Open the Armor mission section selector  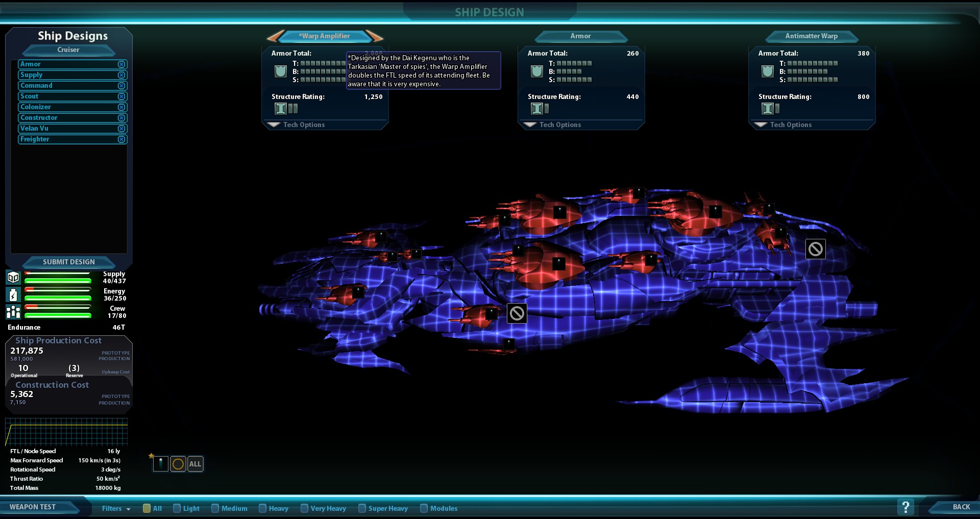[581, 36]
